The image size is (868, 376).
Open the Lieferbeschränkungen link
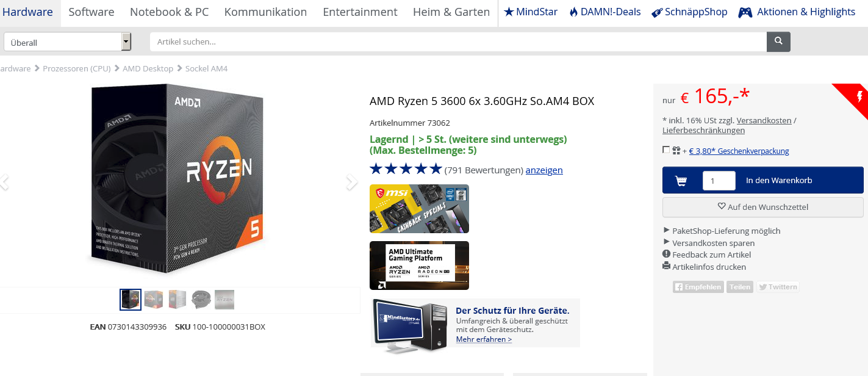(703, 131)
